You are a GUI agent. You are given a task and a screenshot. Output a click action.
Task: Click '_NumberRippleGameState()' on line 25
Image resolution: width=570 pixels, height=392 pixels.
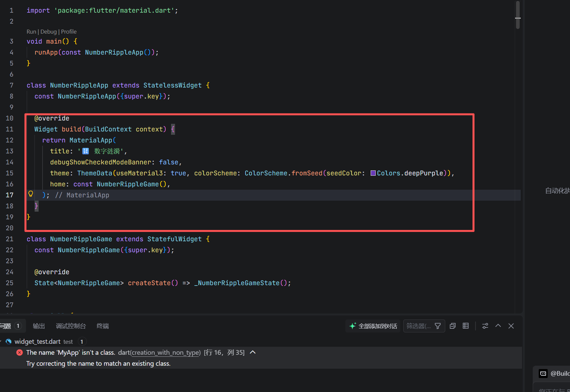click(241, 283)
